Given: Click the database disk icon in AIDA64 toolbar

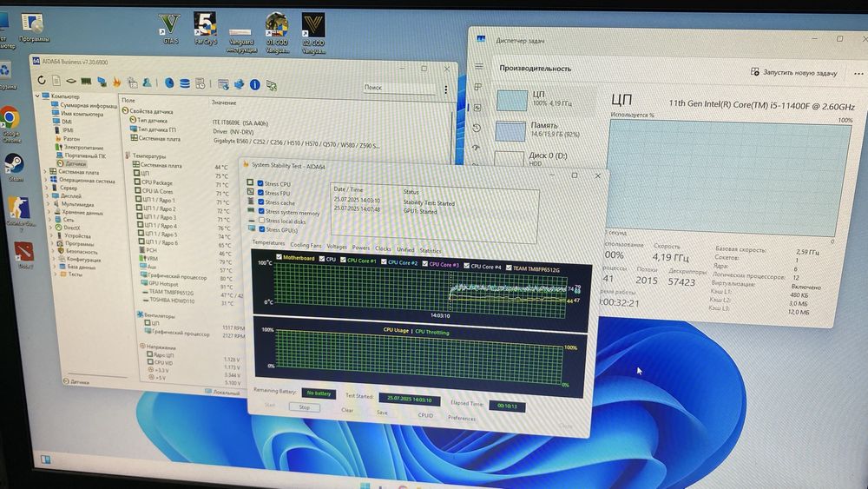Looking at the screenshot, I should pos(185,83).
